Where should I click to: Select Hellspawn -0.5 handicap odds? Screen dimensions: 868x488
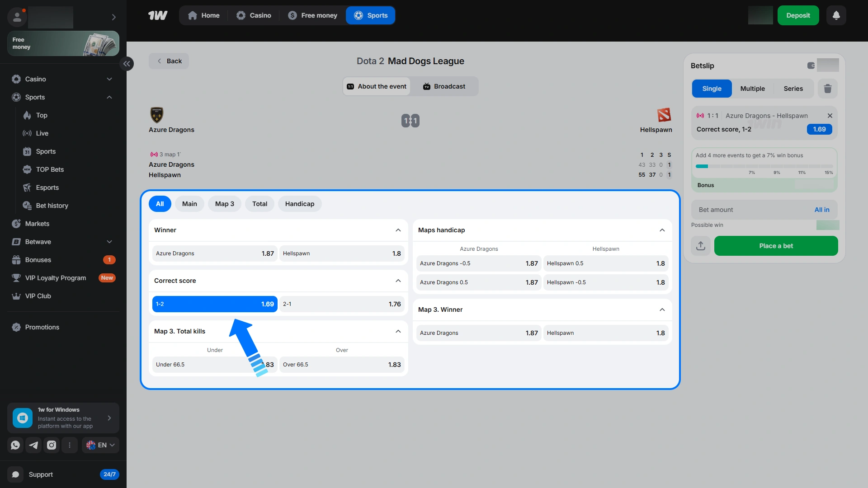tap(606, 282)
